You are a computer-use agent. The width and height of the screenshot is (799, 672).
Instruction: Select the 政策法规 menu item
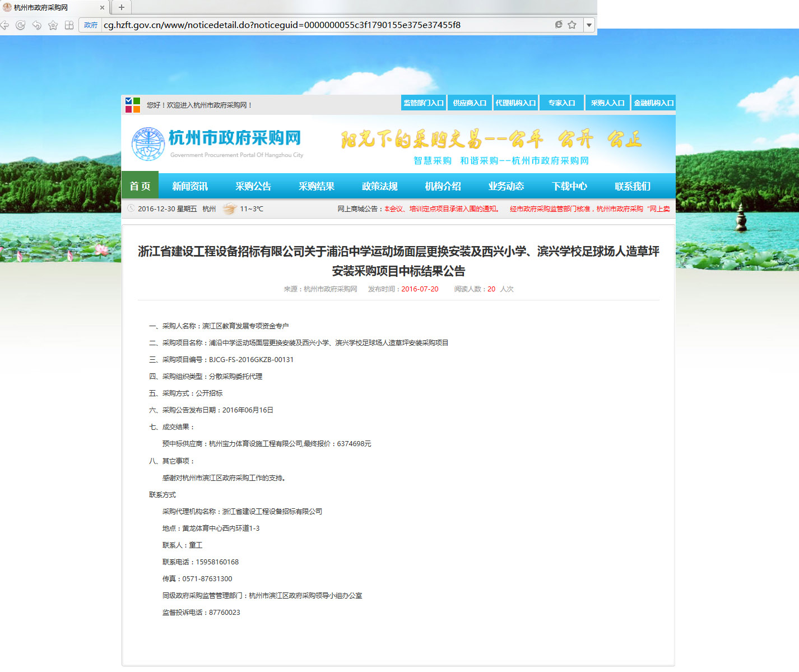pos(380,186)
